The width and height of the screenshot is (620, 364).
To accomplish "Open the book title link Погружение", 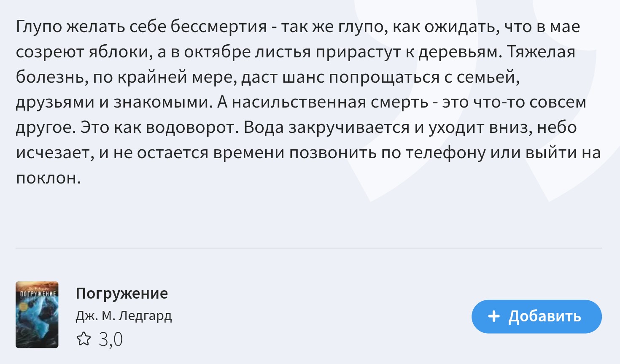I will [122, 293].
